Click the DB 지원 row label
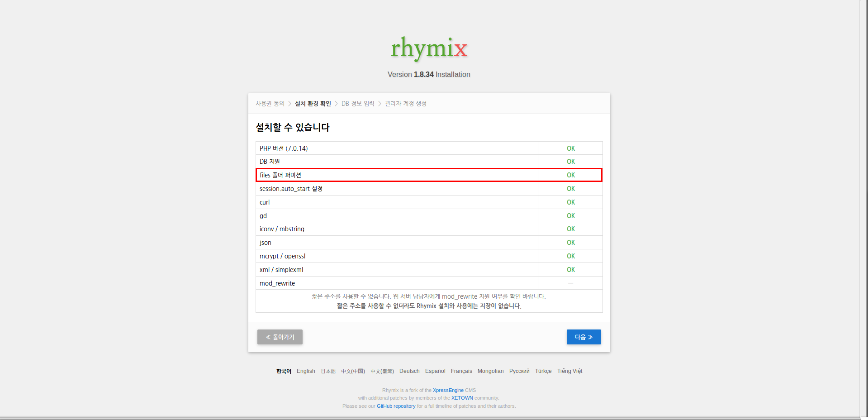 point(270,162)
